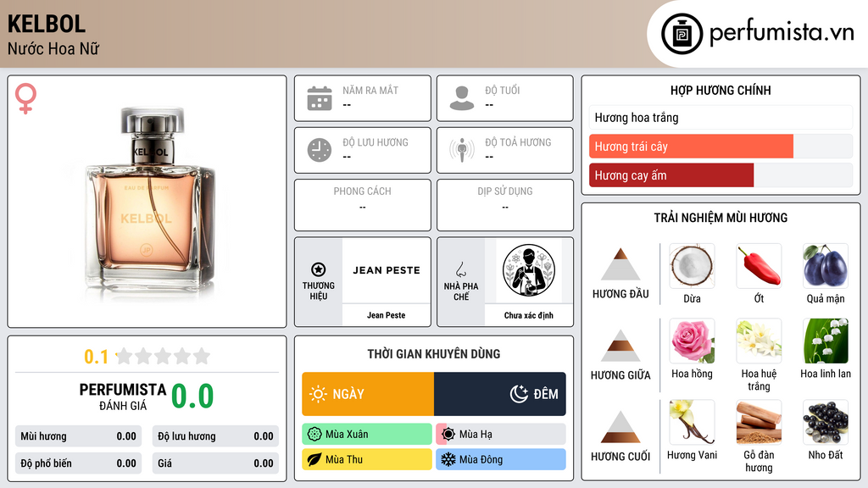868x488 pixels.
Task: Select the Quả mận plum note image
Action: [x=826, y=266]
